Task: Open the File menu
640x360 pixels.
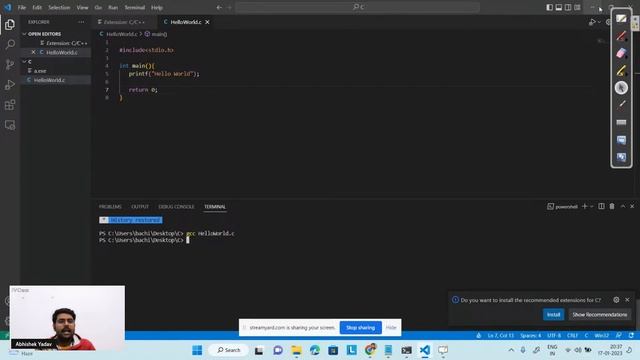Action: (22, 7)
